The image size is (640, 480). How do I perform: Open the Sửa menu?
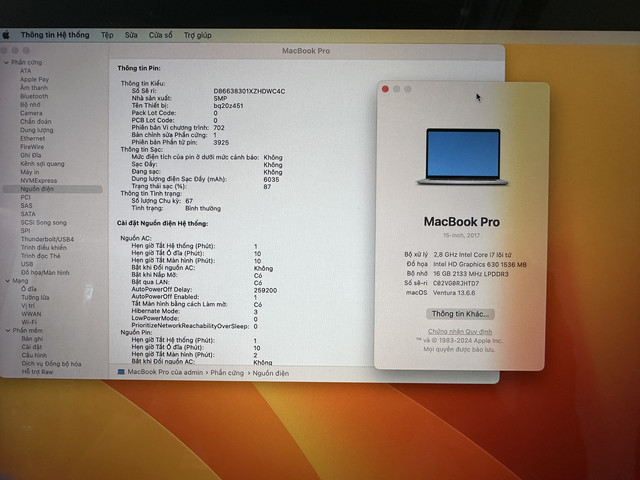coord(131,35)
